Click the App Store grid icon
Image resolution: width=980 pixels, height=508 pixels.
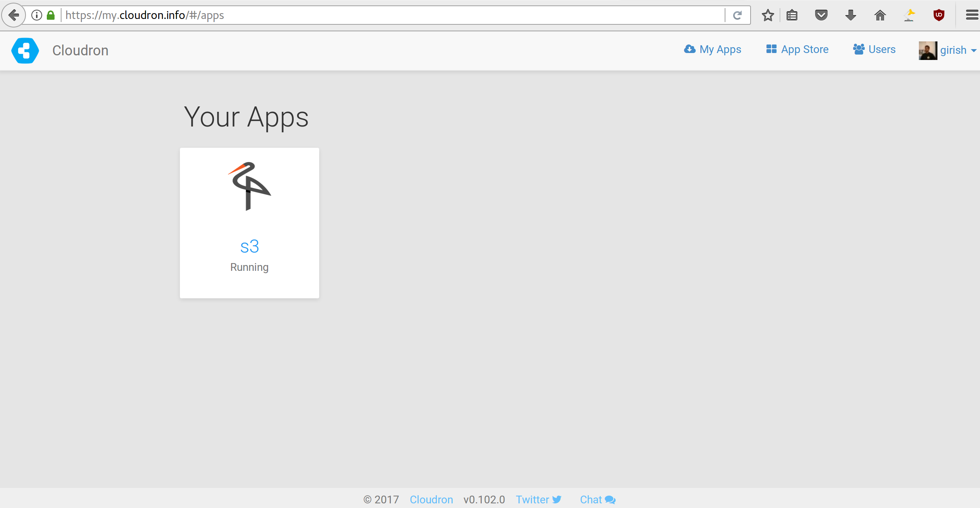point(771,49)
